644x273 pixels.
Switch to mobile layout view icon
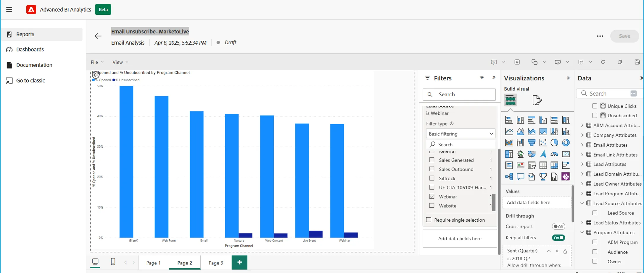[x=113, y=262]
